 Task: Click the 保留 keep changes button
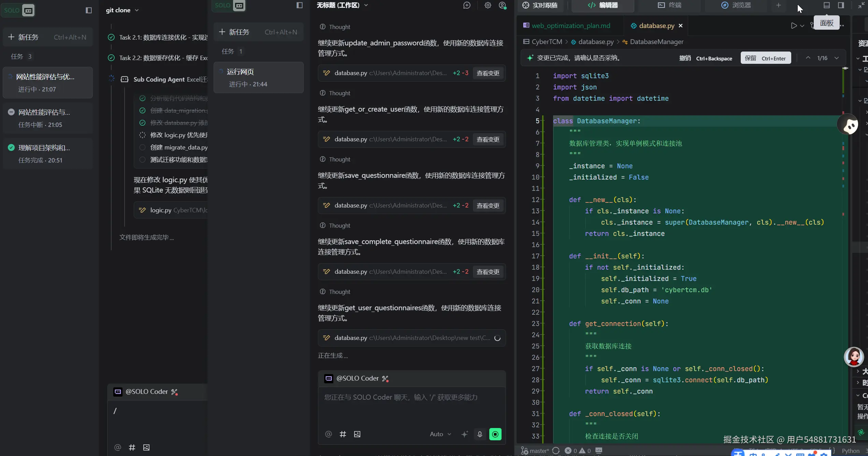click(765, 58)
